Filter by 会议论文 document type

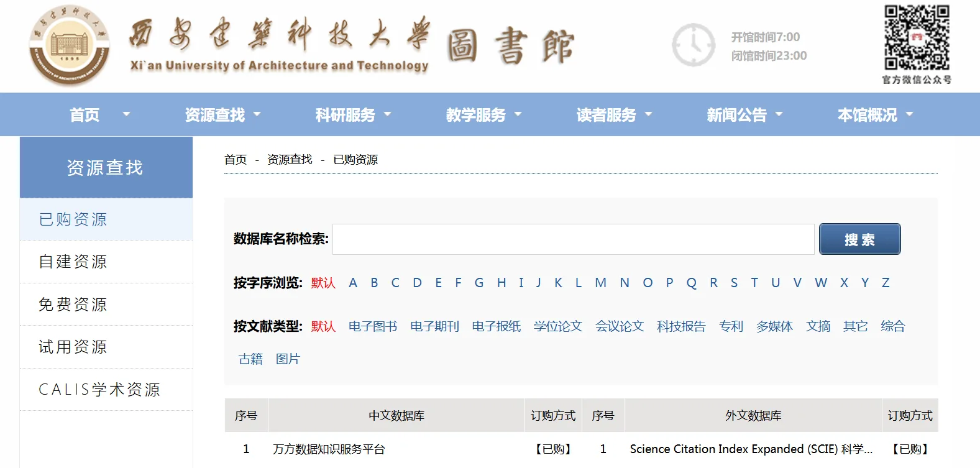click(620, 326)
